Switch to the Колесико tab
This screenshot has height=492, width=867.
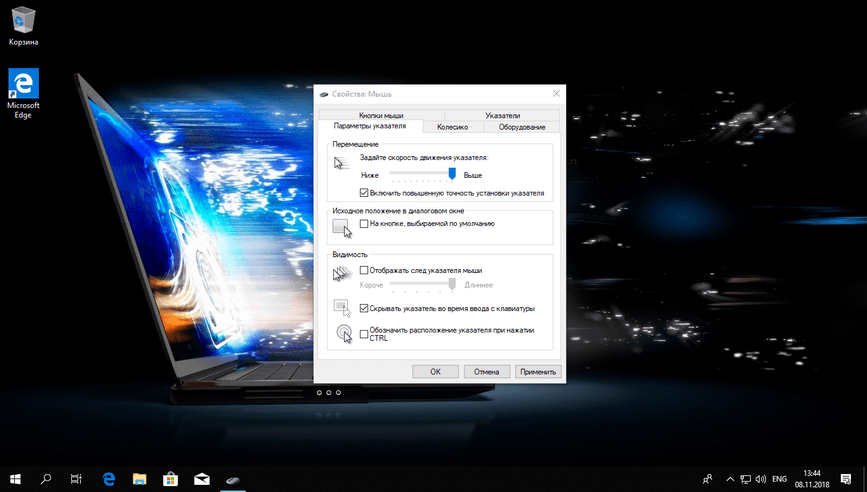[x=452, y=127]
